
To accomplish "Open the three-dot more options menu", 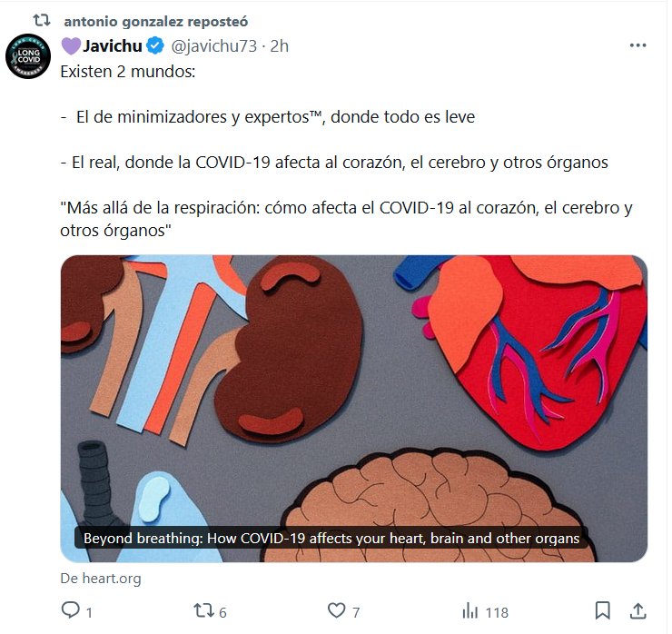I will pos(637,45).
